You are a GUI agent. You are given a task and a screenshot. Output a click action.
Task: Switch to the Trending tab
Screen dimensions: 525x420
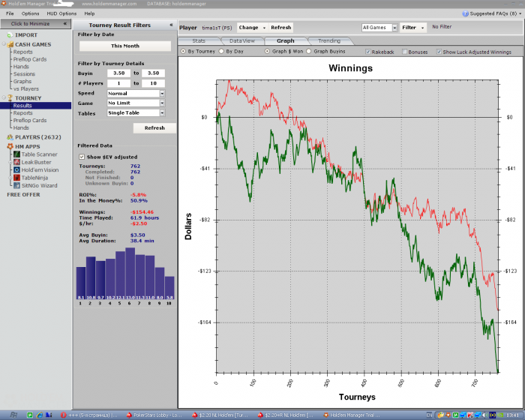point(328,40)
